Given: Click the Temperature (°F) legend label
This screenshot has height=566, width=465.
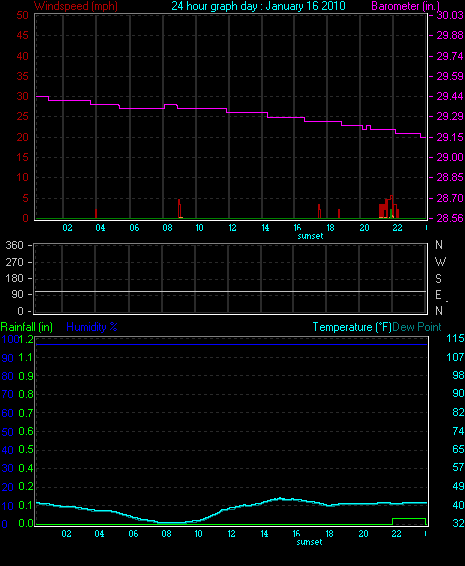Looking at the screenshot, I should tap(352, 327).
